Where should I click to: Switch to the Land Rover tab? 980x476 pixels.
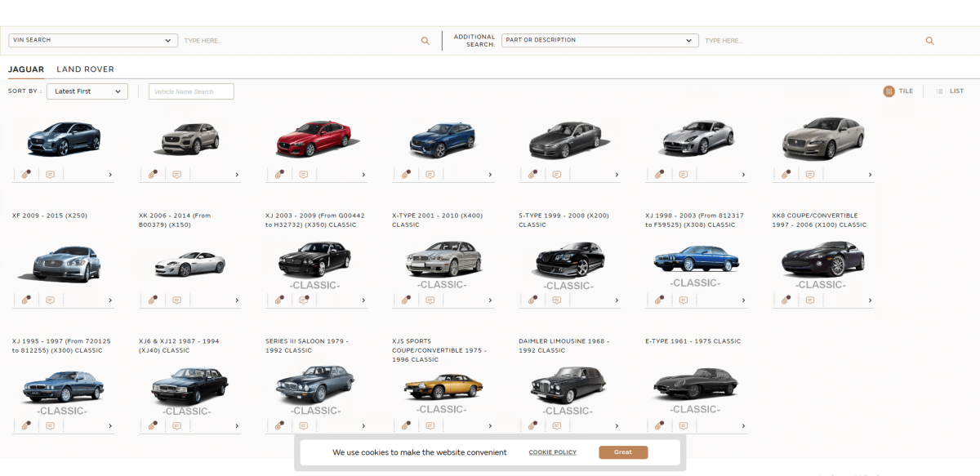click(85, 69)
